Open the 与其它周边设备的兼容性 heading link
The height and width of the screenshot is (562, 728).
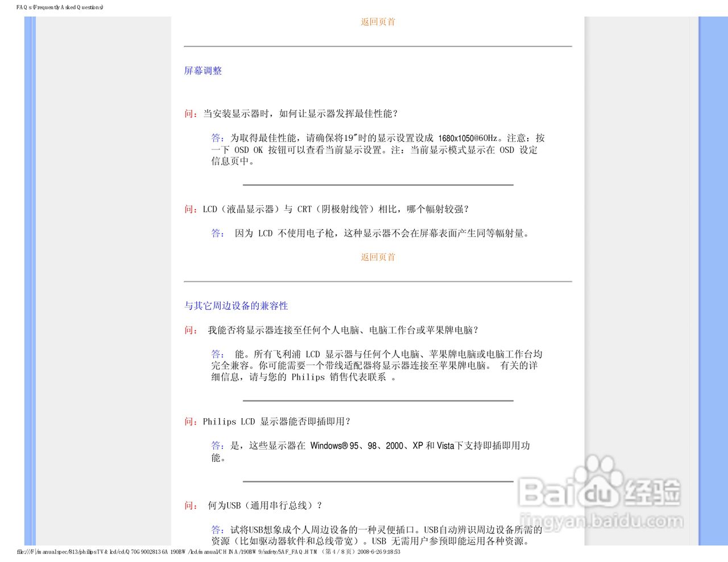pos(236,306)
